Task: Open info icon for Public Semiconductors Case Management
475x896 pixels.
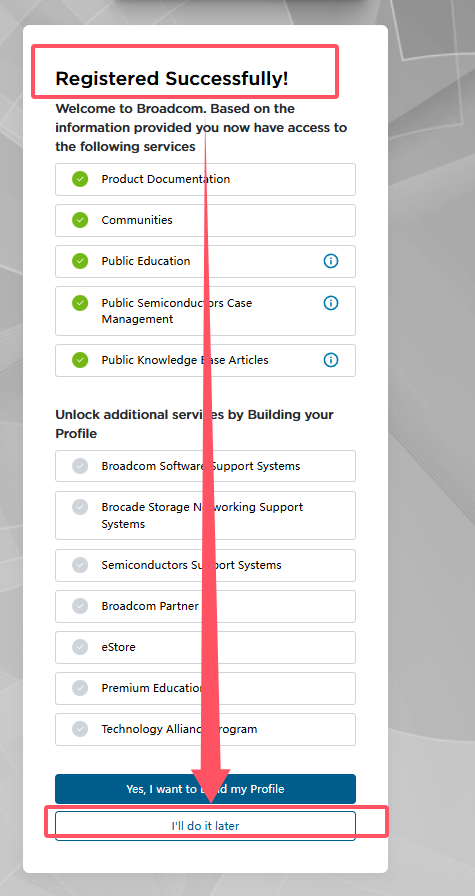Action: coord(331,303)
